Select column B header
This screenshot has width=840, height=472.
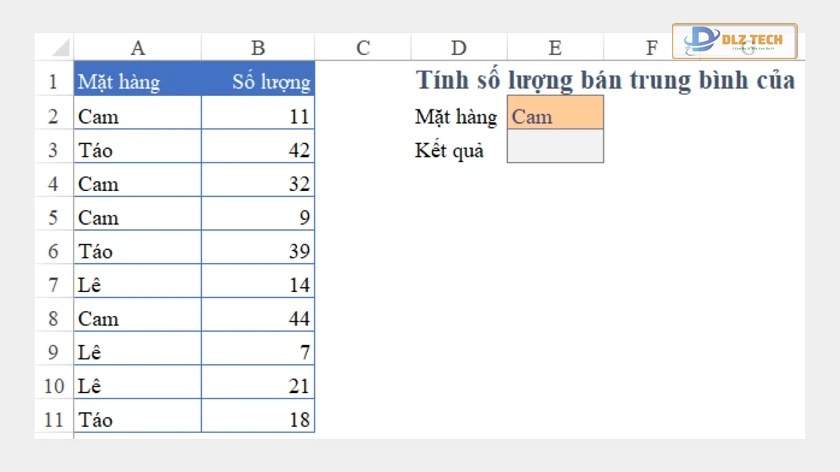[x=258, y=47]
